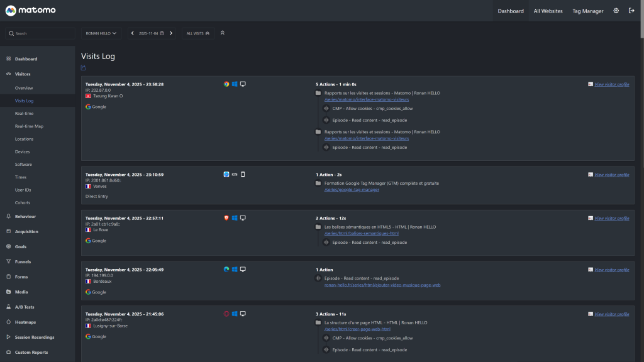Open the Tag Manager tab

[x=587, y=11]
